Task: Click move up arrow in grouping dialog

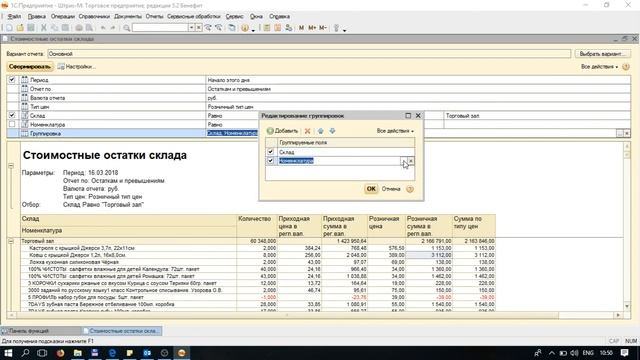Action: pyautogui.click(x=320, y=131)
